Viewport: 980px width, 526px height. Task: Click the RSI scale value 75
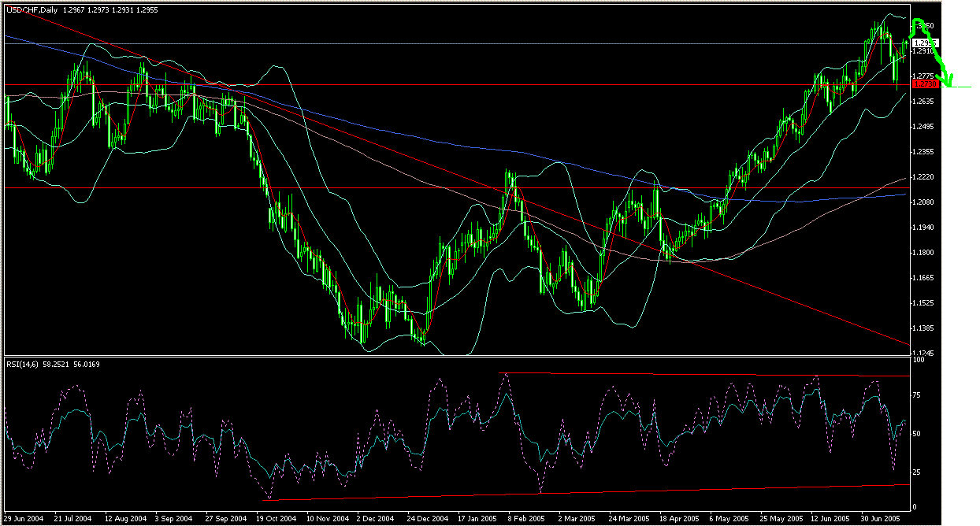(915, 397)
